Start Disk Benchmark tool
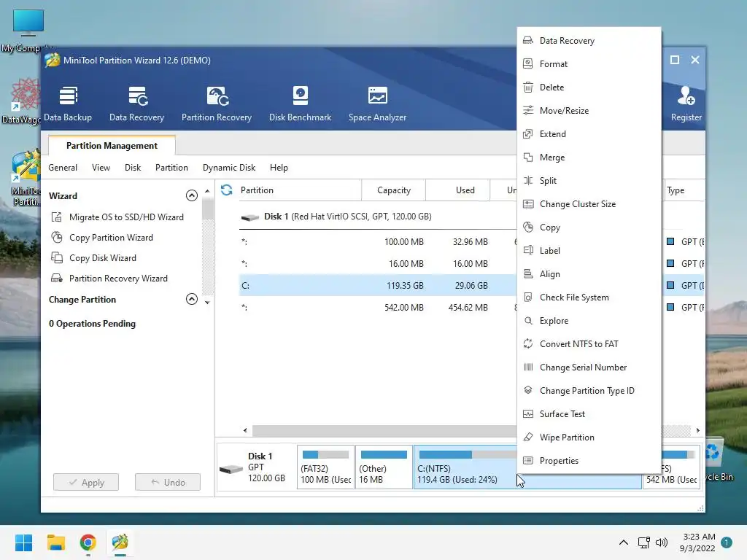This screenshot has width=747, height=560. click(x=300, y=104)
